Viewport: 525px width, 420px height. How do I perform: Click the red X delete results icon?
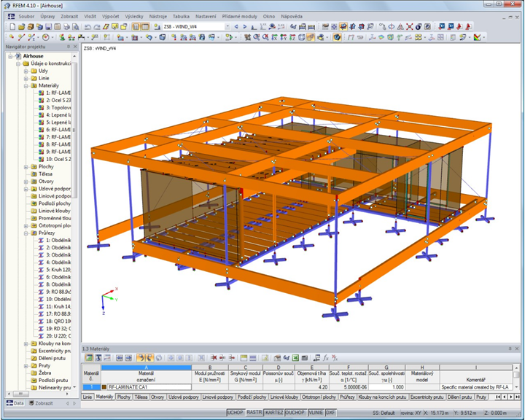click(410, 26)
